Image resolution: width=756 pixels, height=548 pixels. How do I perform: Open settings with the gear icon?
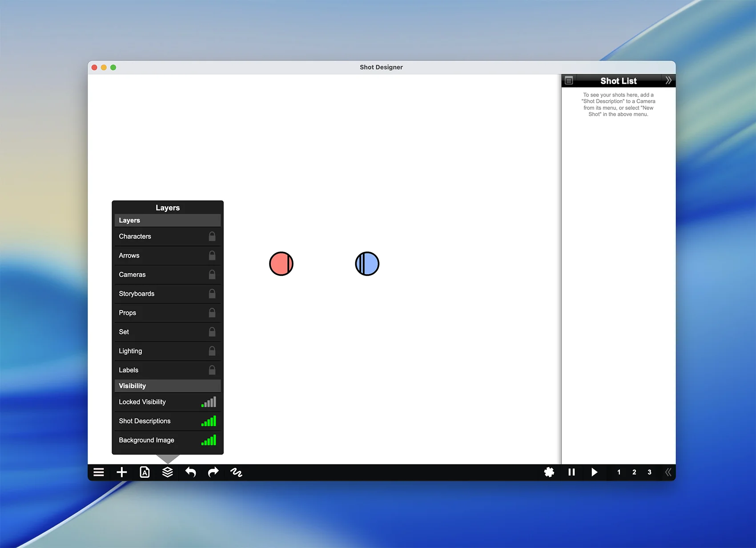[549, 472]
